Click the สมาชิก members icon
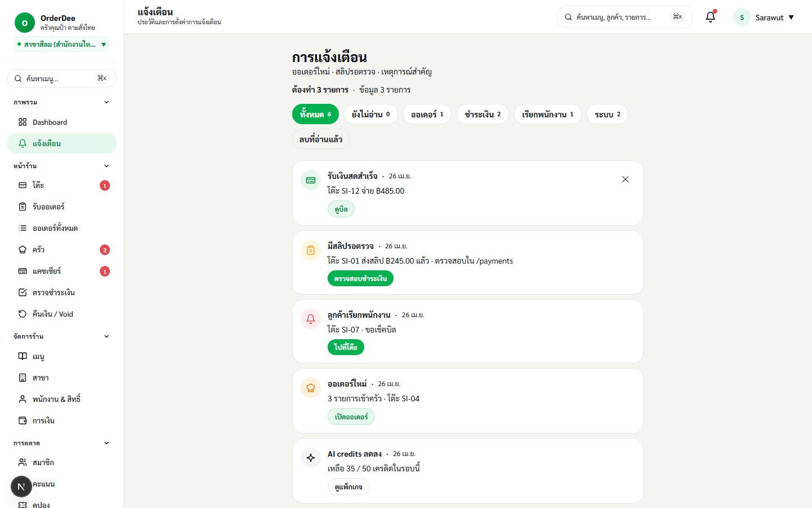The image size is (812, 508). tap(23, 462)
